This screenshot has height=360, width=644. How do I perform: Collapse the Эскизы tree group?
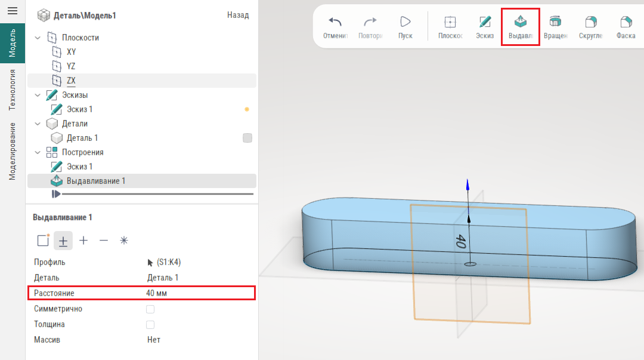pos(38,95)
